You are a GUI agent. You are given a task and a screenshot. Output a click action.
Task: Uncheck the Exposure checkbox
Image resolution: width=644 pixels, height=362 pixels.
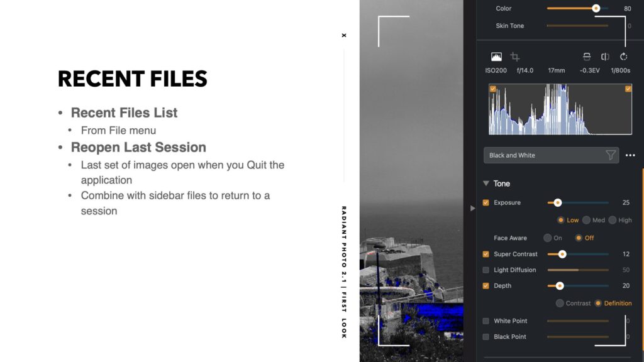coord(486,203)
